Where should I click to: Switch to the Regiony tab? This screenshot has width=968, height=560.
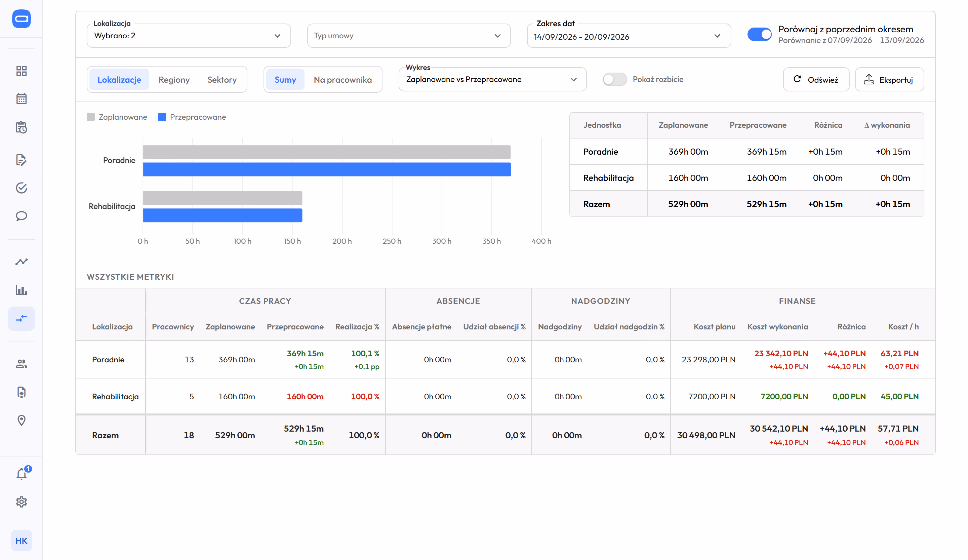point(174,80)
